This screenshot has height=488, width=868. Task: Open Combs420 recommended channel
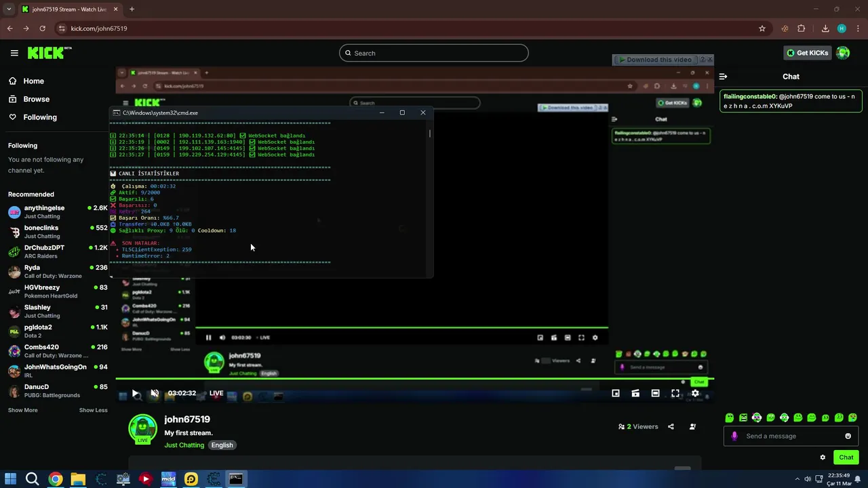click(58, 350)
